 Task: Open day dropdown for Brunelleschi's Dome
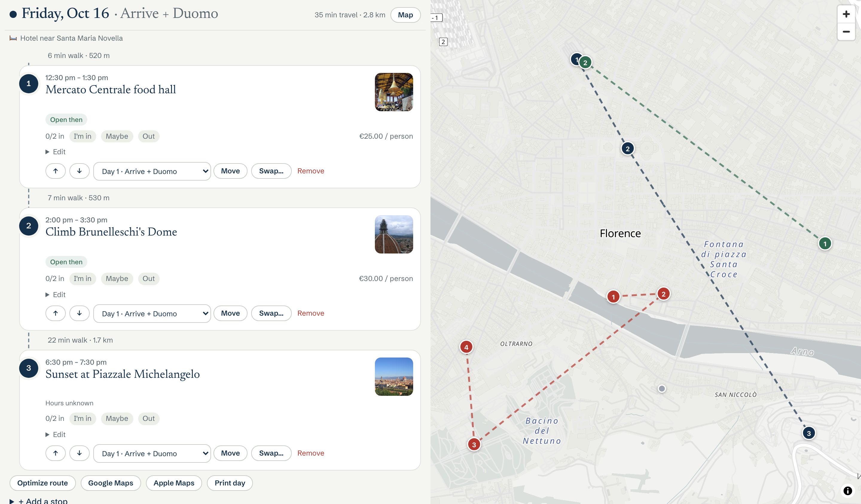pyautogui.click(x=152, y=313)
